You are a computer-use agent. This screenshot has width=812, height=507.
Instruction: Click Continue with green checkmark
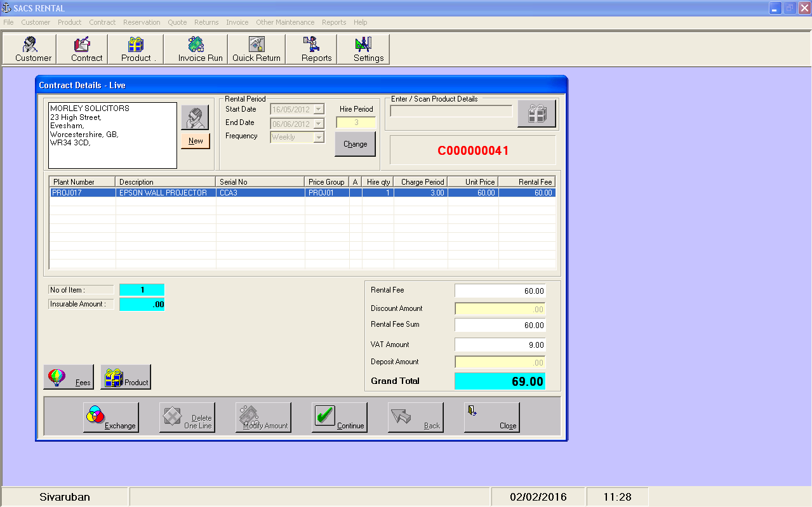(x=340, y=418)
